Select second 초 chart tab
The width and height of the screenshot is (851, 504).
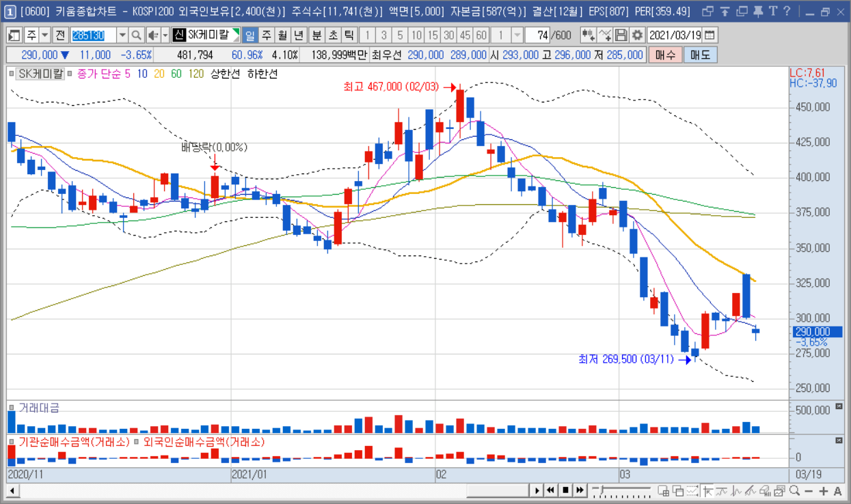click(x=332, y=36)
